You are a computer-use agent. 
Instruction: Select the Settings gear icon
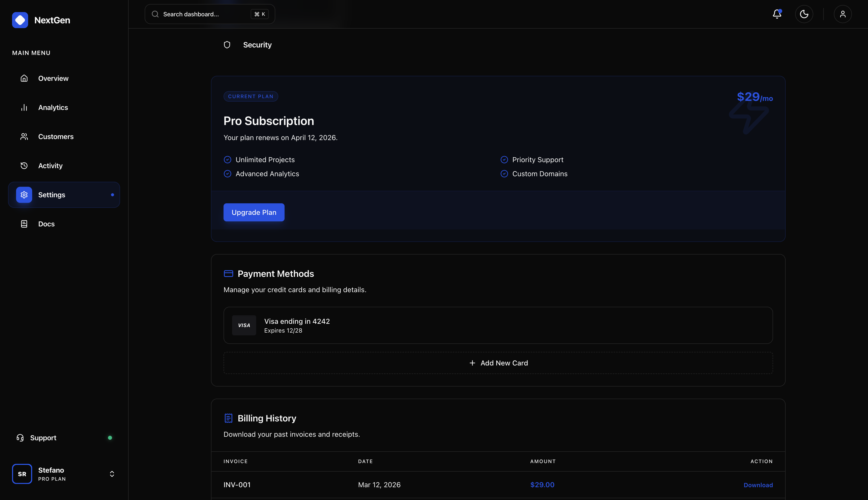click(24, 194)
